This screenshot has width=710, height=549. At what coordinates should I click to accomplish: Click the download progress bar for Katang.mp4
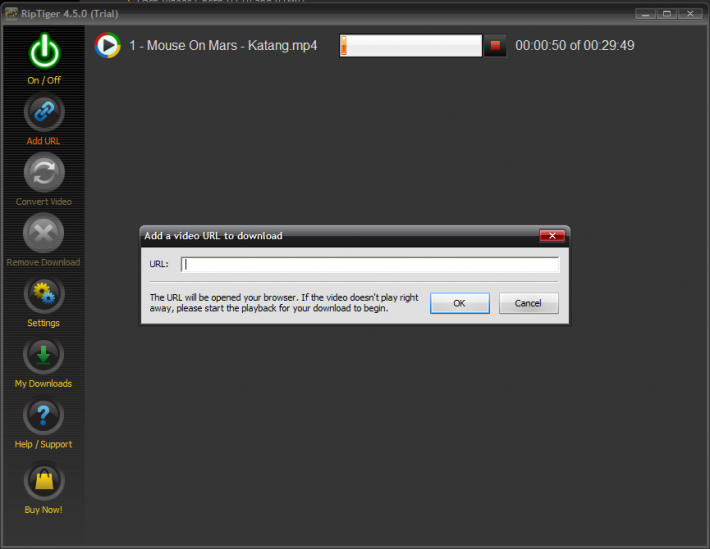click(411, 45)
